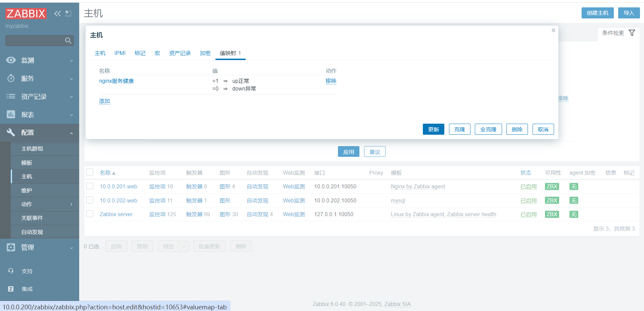Switch to the 宏 tab

tap(157, 53)
